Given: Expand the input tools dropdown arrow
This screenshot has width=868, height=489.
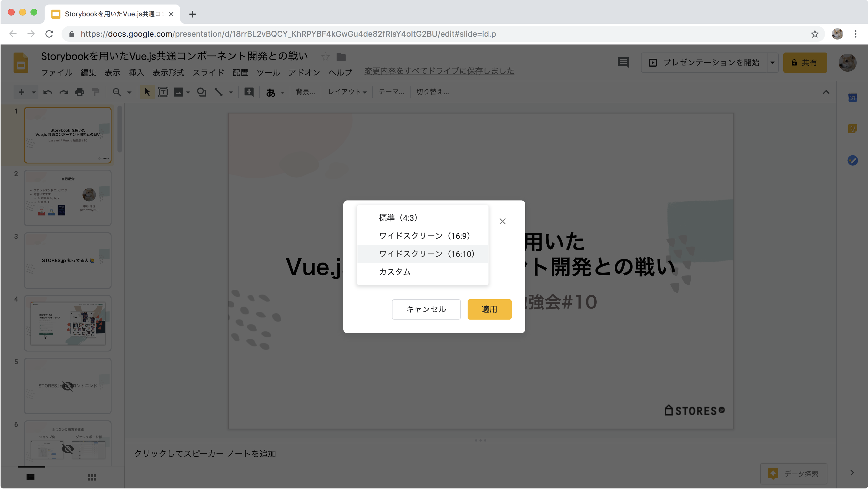Looking at the screenshot, I should (282, 92).
